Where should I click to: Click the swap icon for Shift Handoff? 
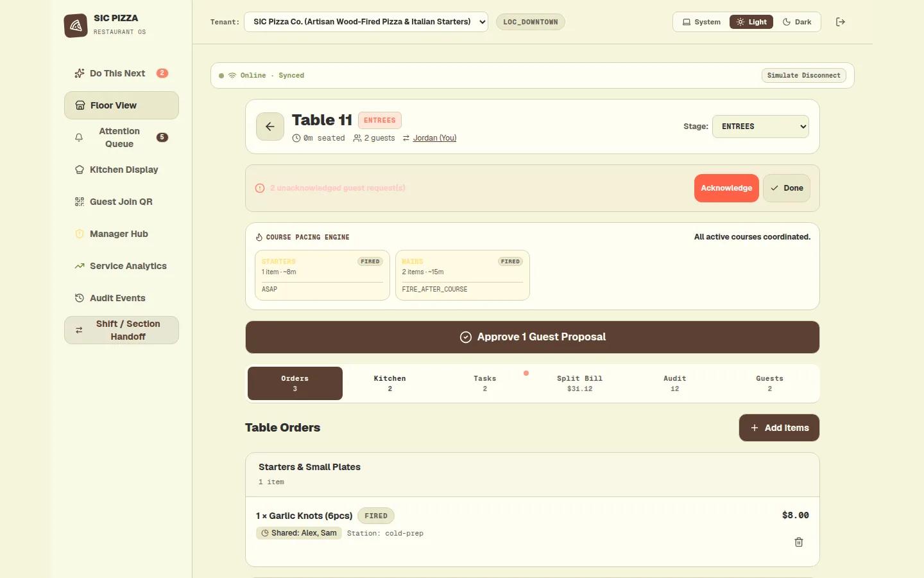(79, 330)
